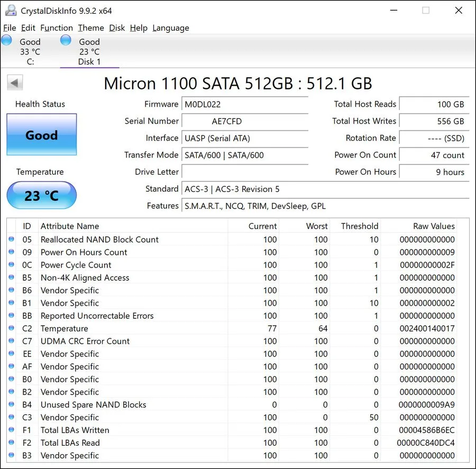Click the Threshold column header
476x469 pixels.
[355, 226]
